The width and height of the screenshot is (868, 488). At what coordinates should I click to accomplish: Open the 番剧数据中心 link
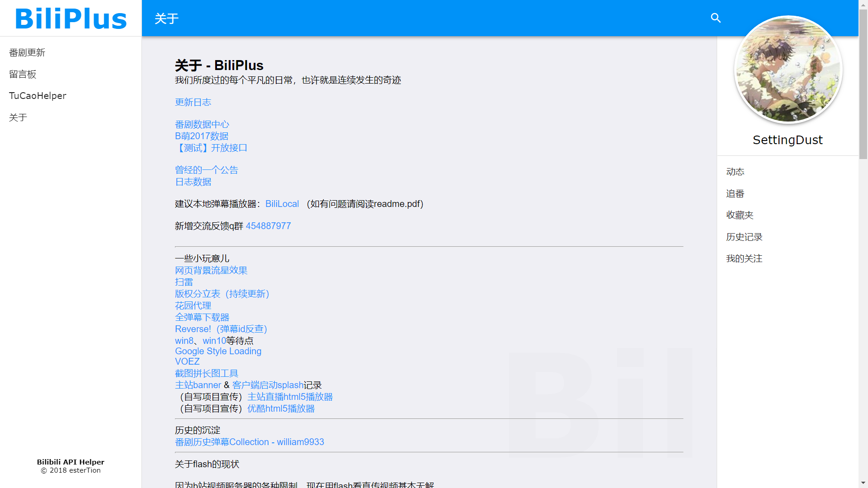coord(202,125)
